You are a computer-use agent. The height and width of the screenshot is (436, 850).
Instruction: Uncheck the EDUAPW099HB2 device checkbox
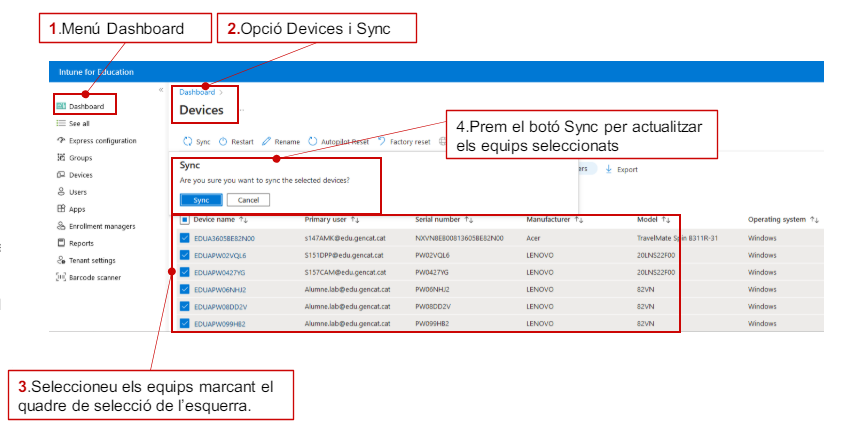click(x=184, y=324)
